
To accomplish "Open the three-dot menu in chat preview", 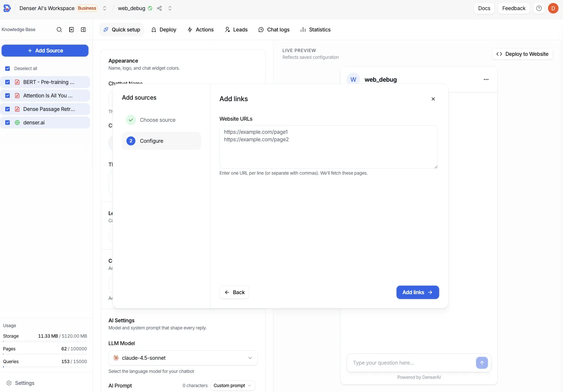I will point(486,79).
